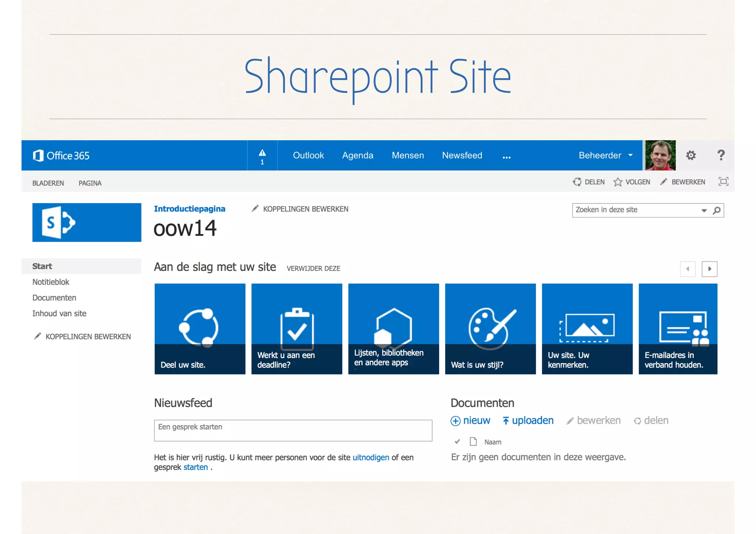Click the plus icon next to nieuw
756x534 pixels.
[x=456, y=421]
